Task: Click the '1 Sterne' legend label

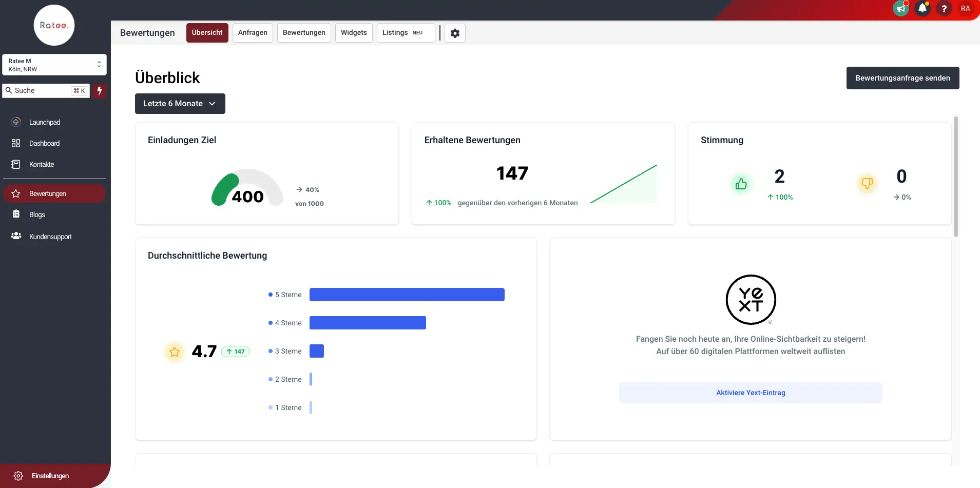Action: point(288,407)
